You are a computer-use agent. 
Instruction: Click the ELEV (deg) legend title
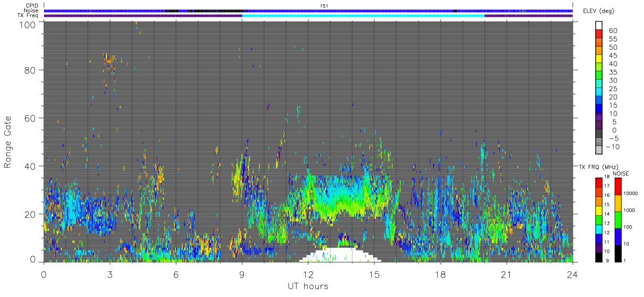point(599,10)
